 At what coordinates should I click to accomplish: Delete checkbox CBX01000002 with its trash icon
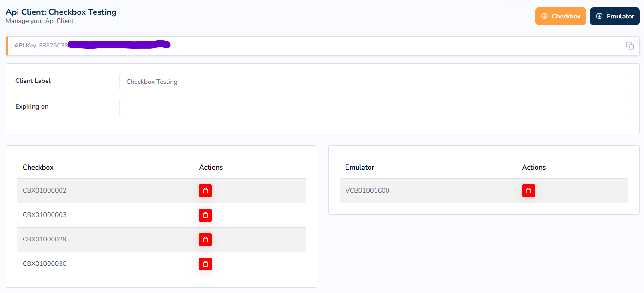[205, 191]
